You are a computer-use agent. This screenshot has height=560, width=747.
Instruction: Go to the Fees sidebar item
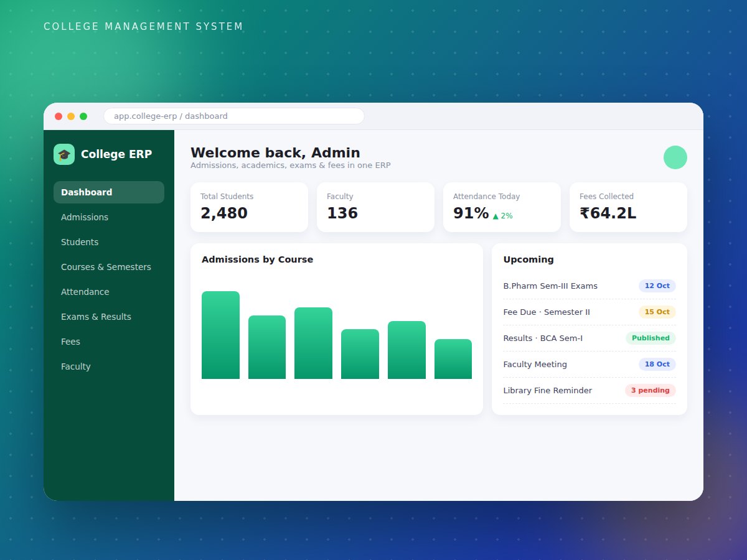(109, 342)
